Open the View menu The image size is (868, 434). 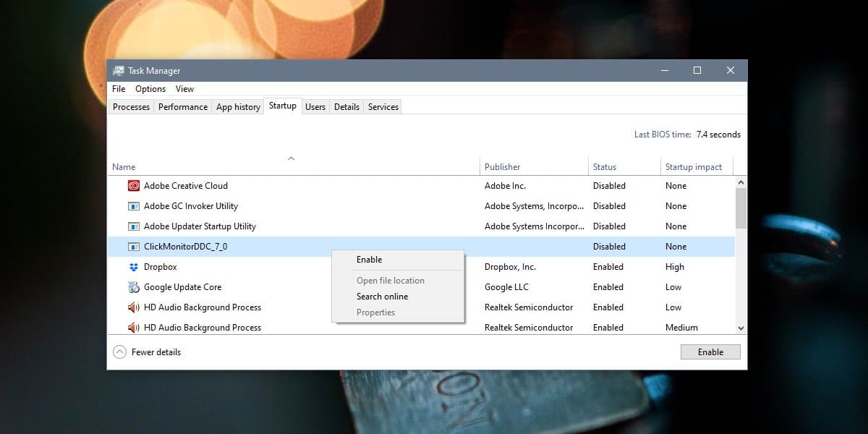point(184,89)
